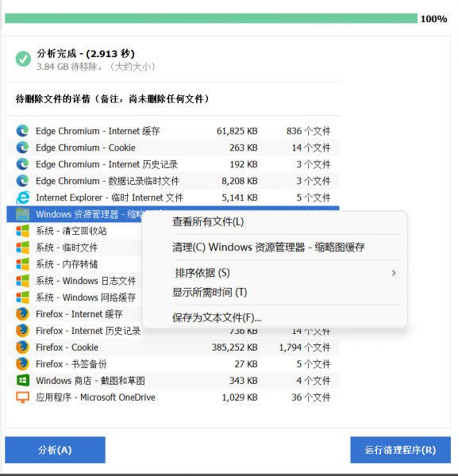Screen dimensions: 458x476
Task: Select the 系统 - 清空回收站 entry
Action: (71, 231)
